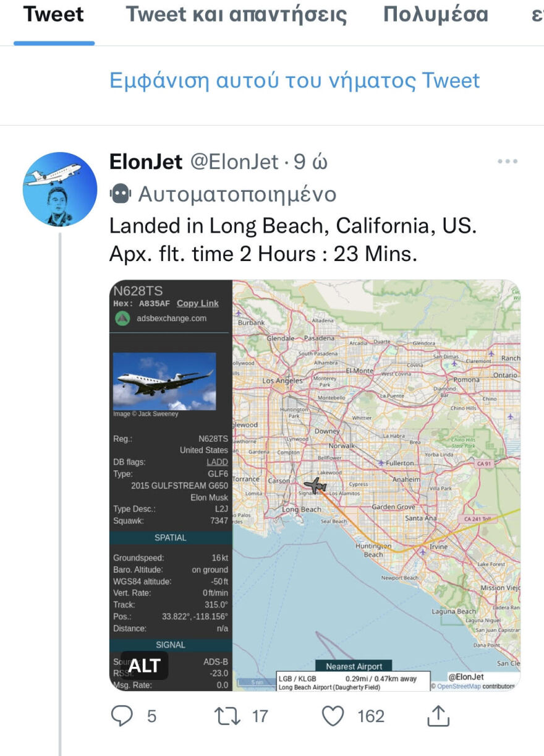The image size is (544, 756).
Task: Tap the @ElonJet handle in tweet header
Action: [x=234, y=162]
